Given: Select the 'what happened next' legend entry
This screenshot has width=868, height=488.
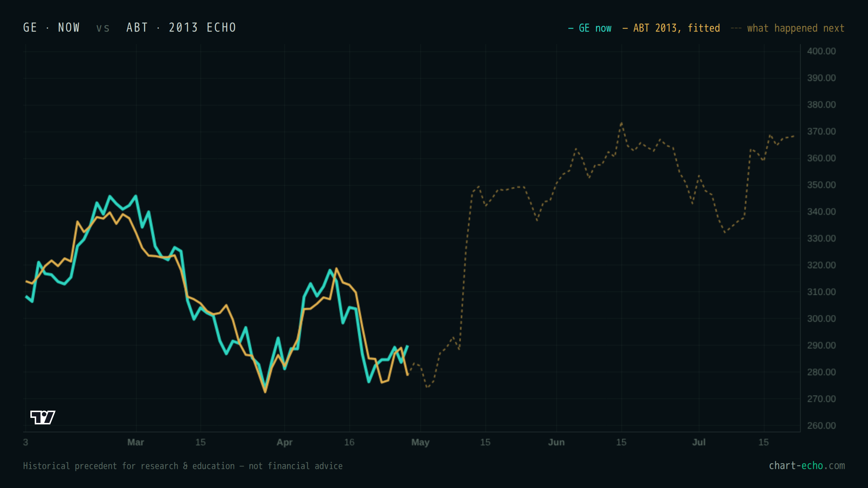Looking at the screenshot, I should 788,28.
